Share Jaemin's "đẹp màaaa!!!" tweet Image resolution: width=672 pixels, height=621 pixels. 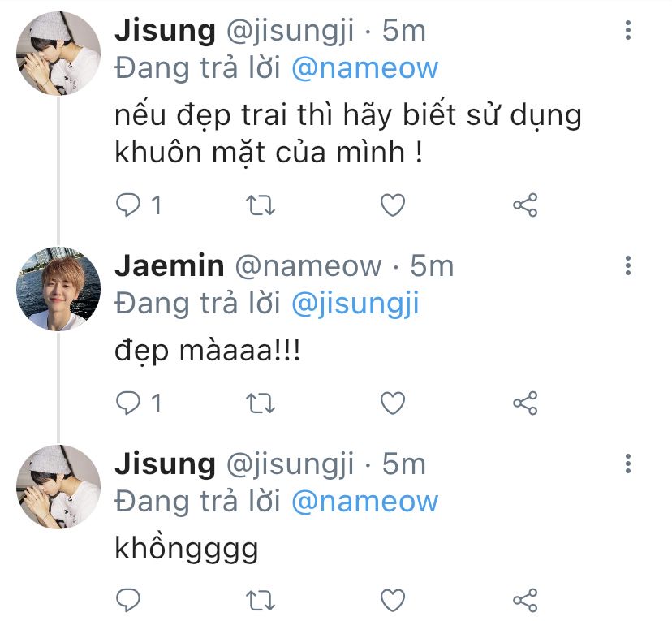click(525, 403)
